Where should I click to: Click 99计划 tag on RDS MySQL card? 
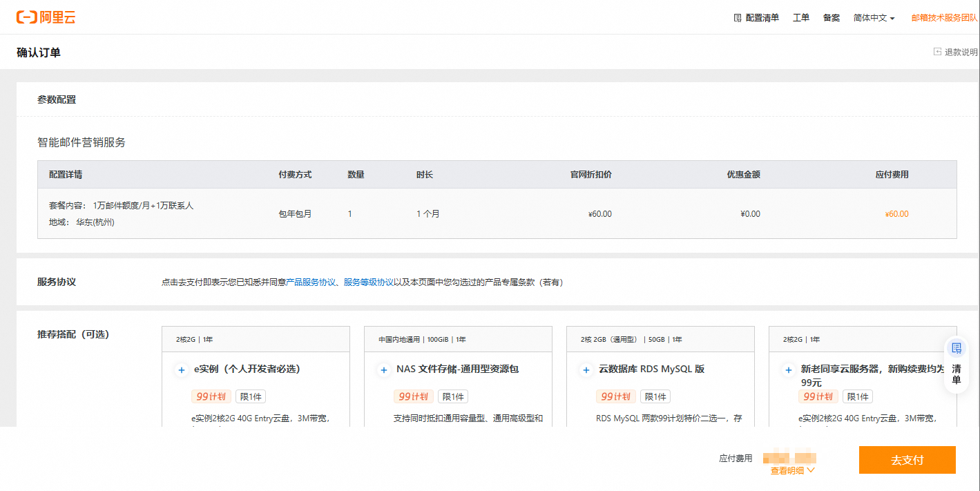(x=615, y=396)
